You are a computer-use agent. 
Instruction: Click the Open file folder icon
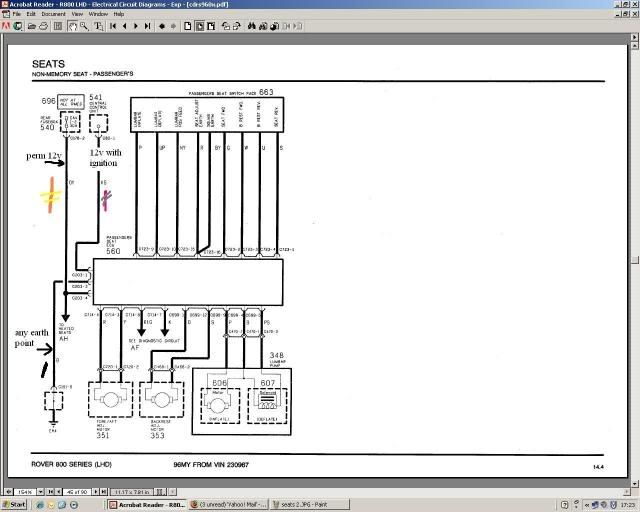click(x=32, y=26)
